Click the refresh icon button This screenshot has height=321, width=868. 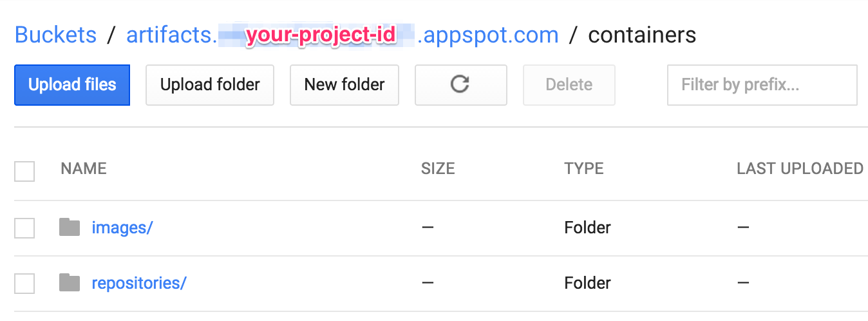[460, 84]
